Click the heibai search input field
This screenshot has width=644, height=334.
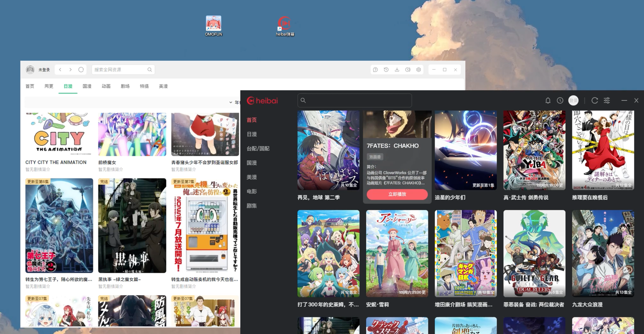point(355,101)
